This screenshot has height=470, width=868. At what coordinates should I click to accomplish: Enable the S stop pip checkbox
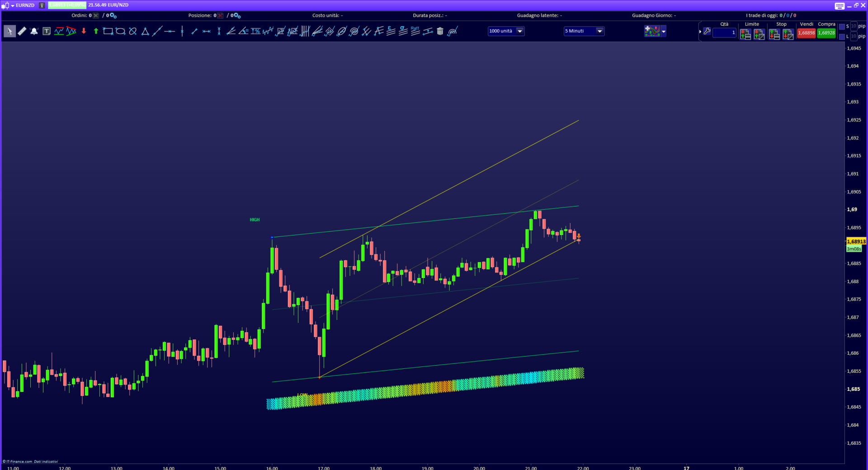(842, 27)
